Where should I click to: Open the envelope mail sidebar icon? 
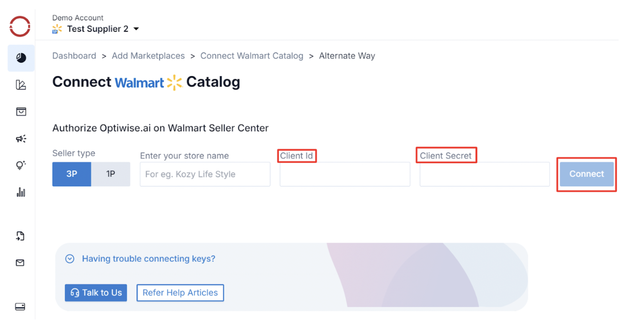[20, 263]
